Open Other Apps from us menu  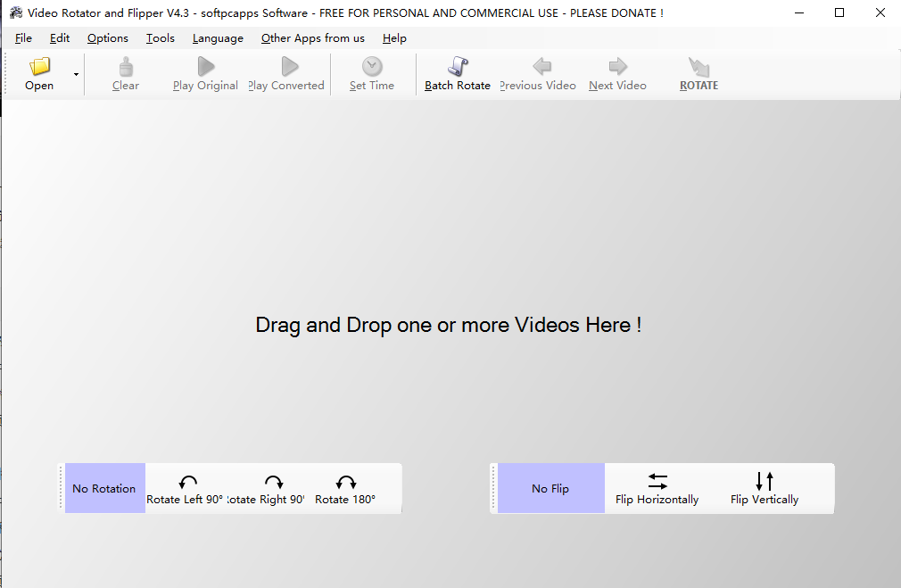pyautogui.click(x=312, y=38)
